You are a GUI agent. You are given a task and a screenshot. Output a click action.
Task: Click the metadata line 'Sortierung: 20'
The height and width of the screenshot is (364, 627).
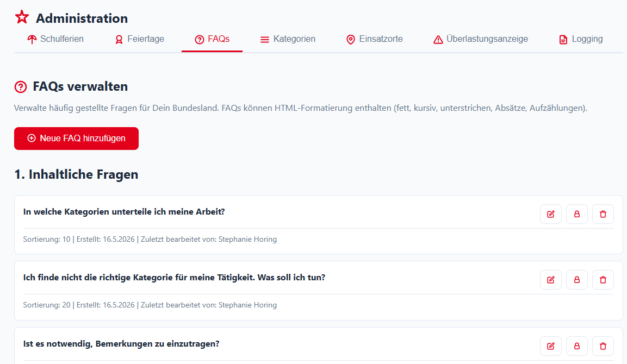point(150,305)
